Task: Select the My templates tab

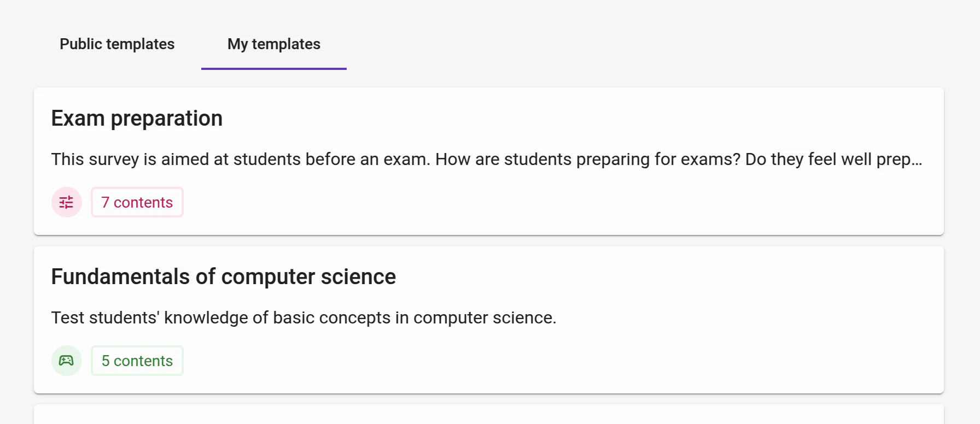Action: click(x=273, y=44)
